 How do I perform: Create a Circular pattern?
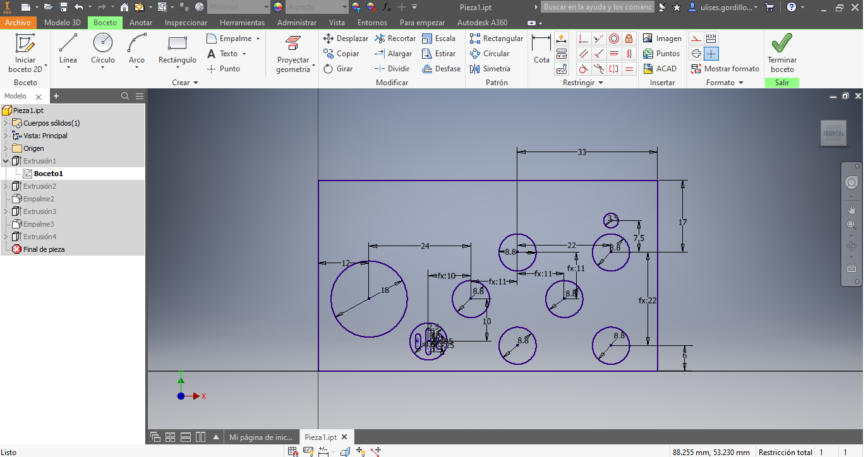point(490,54)
